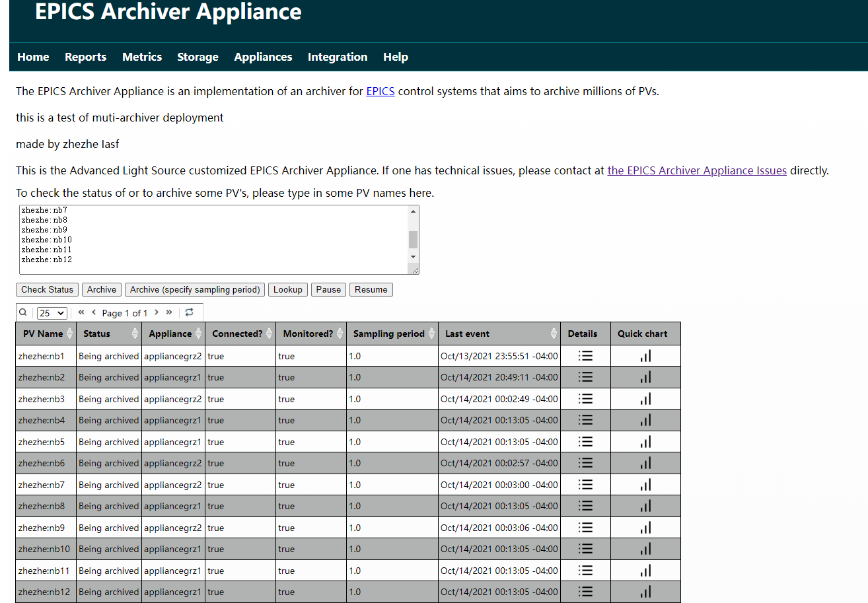This screenshot has width=868, height=603.
Task: Open Details for zhezhe:nb12
Action: coord(584,591)
